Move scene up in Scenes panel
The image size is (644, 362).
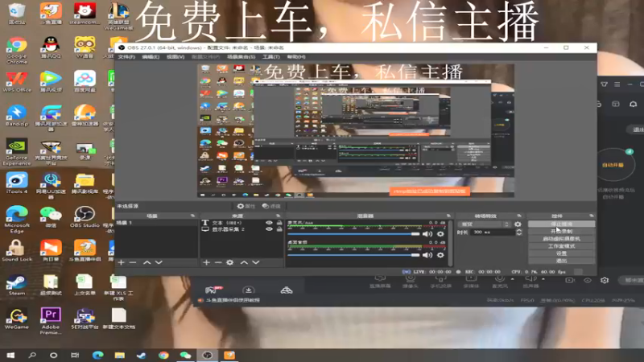pyautogui.click(x=147, y=262)
